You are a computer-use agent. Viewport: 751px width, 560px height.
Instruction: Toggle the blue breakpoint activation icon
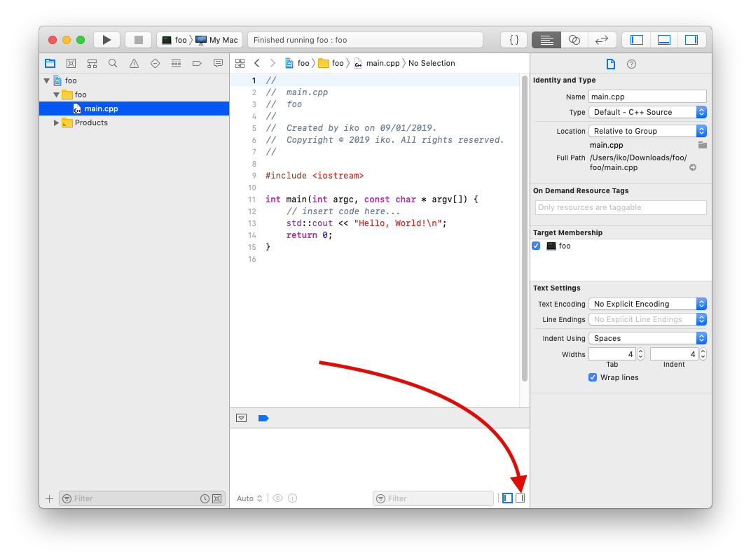(x=263, y=418)
